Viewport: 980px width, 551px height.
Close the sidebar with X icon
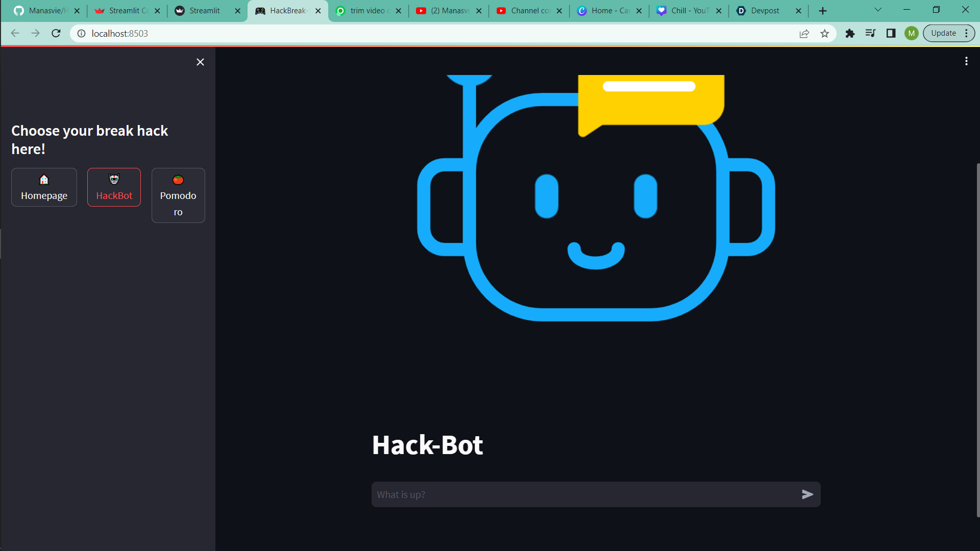pyautogui.click(x=200, y=62)
